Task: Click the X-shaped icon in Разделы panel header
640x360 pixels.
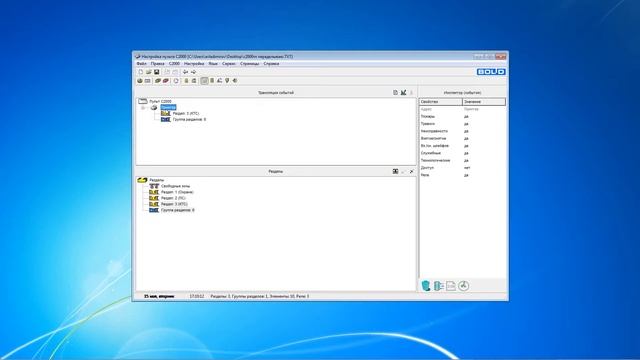Action: click(x=411, y=171)
